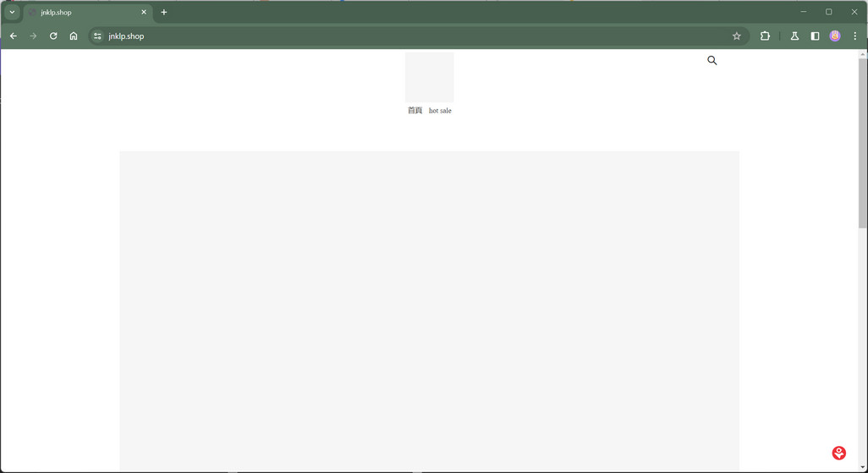Viewport: 868px width, 473px height.
Task: Go forward to the next page
Action: tap(33, 36)
